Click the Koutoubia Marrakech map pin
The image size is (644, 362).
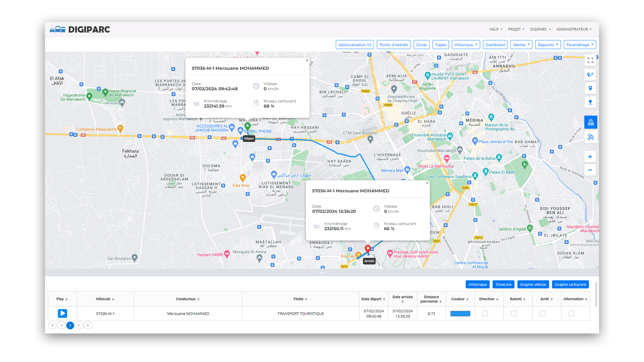(460, 149)
